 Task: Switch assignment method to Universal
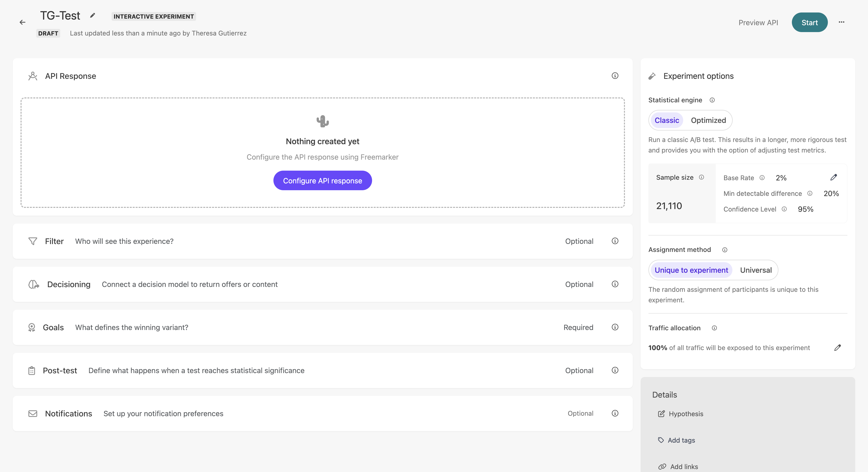tap(755, 270)
